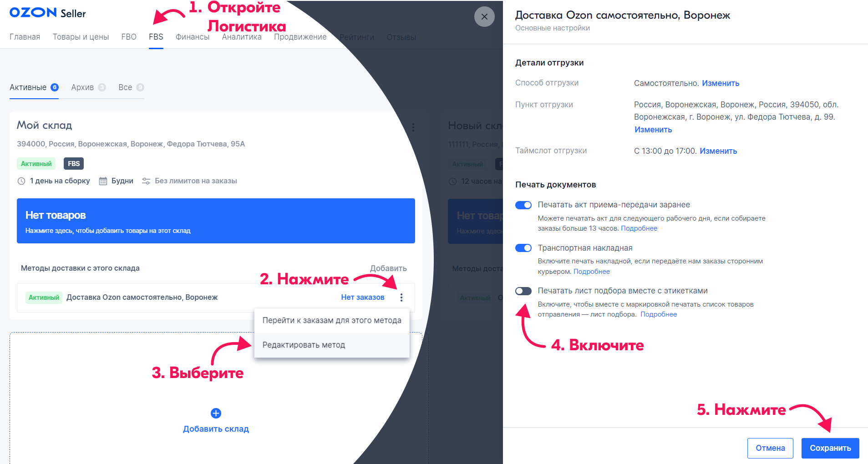Click the Нет заказов link
The image size is (868, 464).
click(362, 298)
